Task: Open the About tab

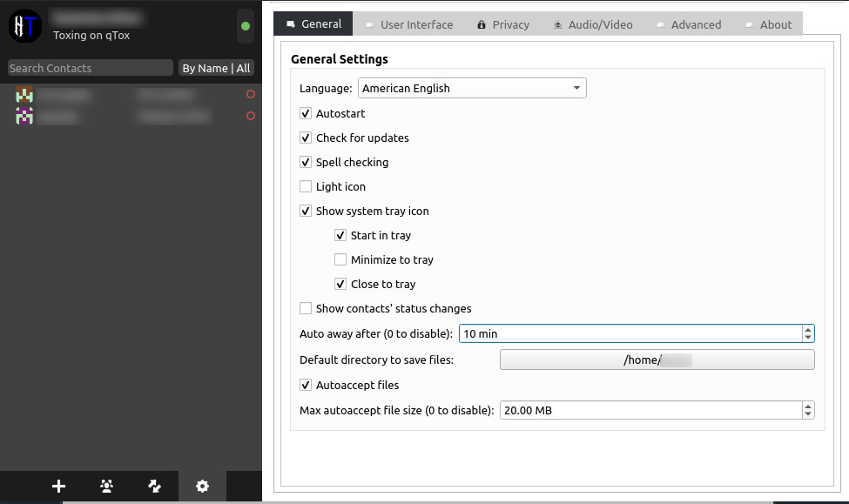Action: (x=768, y=24)
